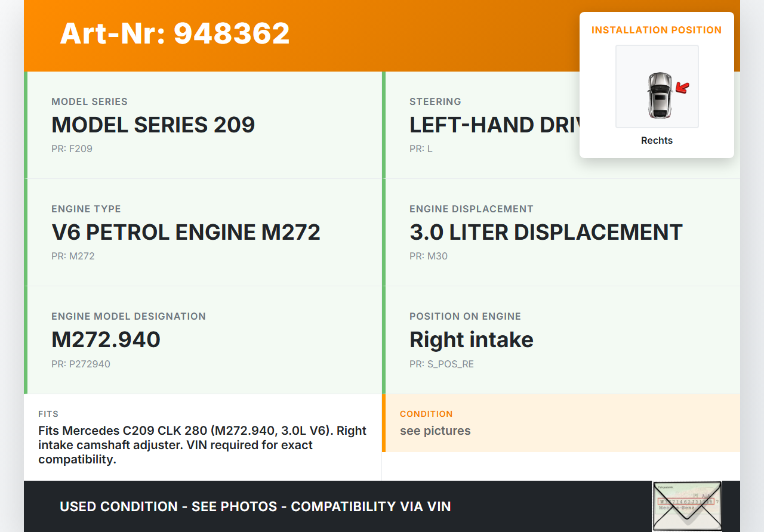Click the top-view car image
This screenshot has height=532, width=764.
659,95
